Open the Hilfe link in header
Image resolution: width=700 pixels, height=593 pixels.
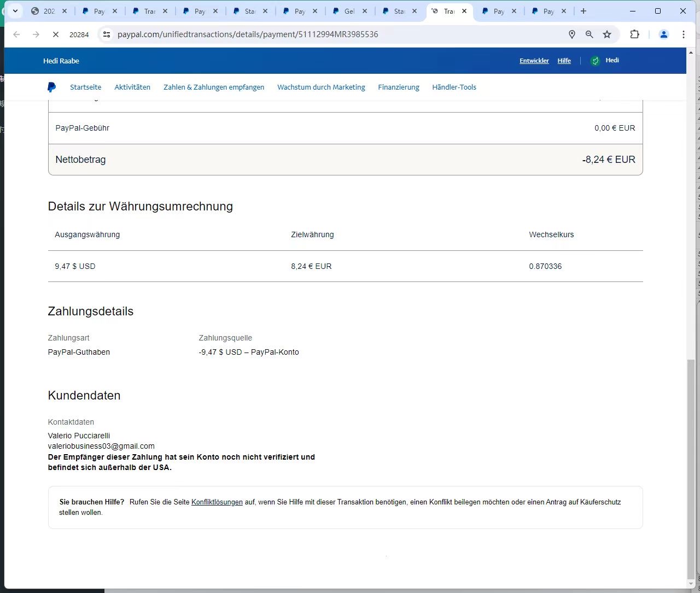coord(564,61)
